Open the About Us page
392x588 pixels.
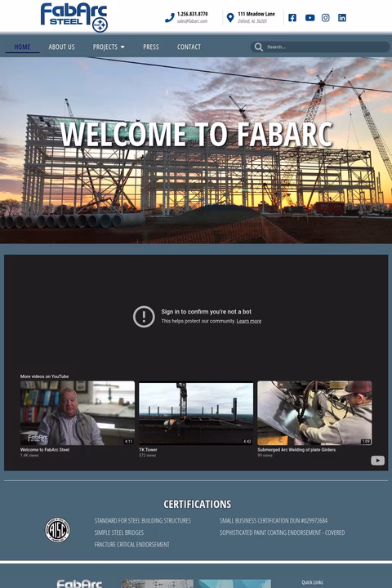pos(61,47)
